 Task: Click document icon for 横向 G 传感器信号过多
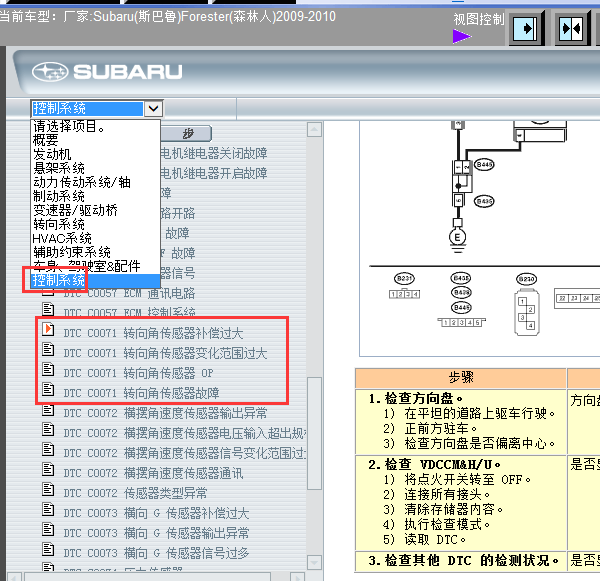coord(48,549)
